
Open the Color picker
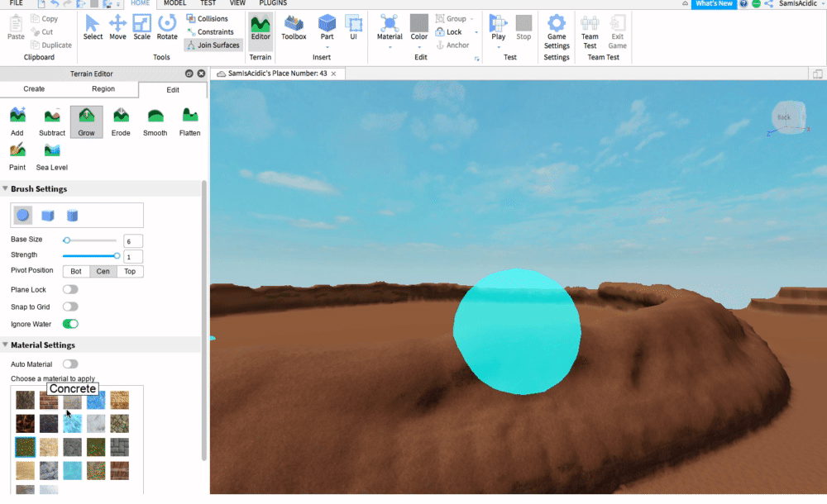(x=419, y=27)
